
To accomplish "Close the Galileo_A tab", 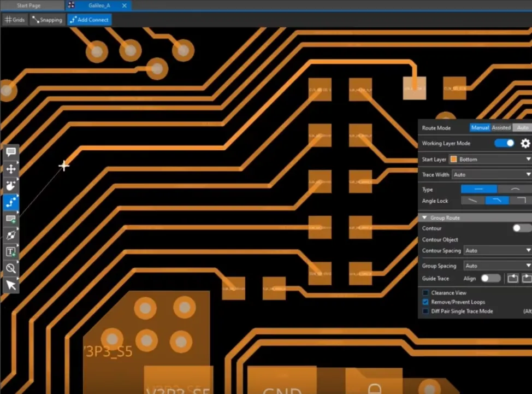I will [125, 5].
